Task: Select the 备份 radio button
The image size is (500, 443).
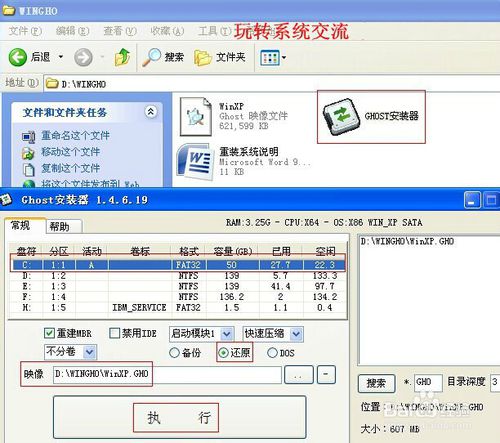Action: [174, 353]
